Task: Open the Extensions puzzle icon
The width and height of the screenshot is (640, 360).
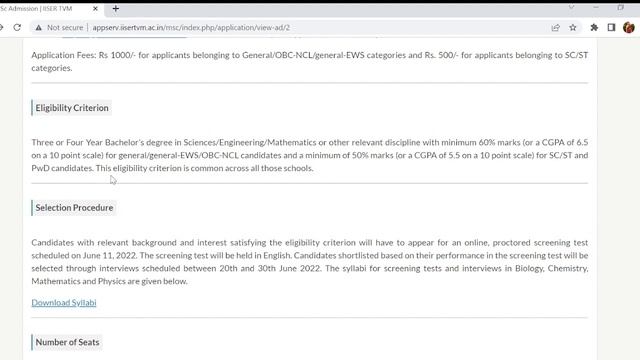Action: [x=594, y=27]
